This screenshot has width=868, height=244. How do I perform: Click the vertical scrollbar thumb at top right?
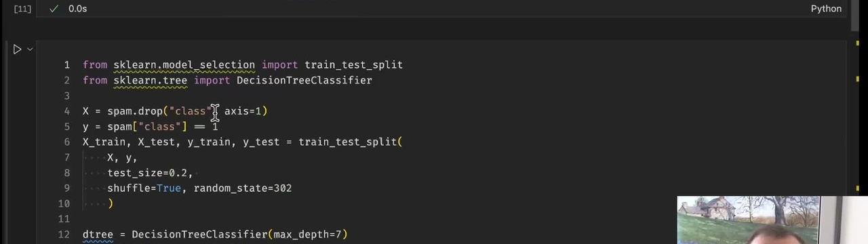pyautogui.click(x=856, y=14)
